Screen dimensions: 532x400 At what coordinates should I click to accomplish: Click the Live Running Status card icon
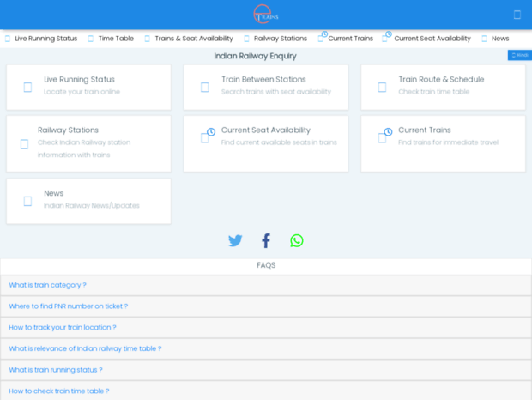pyautogui.click(x=27, y=88)
